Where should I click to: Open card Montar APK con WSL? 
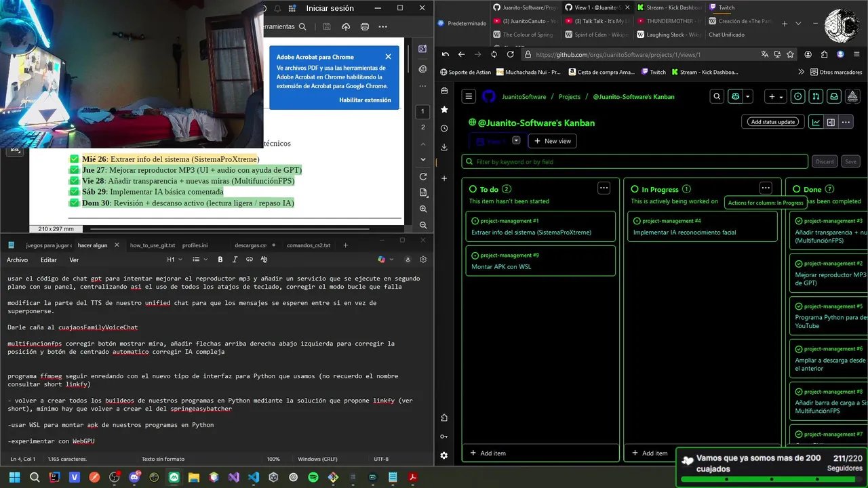point(501,267)
